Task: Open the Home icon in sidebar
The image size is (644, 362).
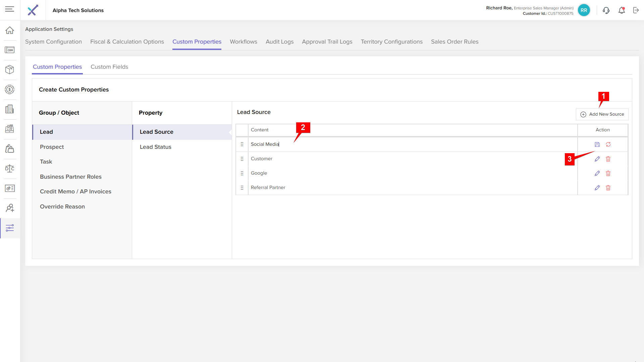Action: pyautogui.click(x=10, y=30)
